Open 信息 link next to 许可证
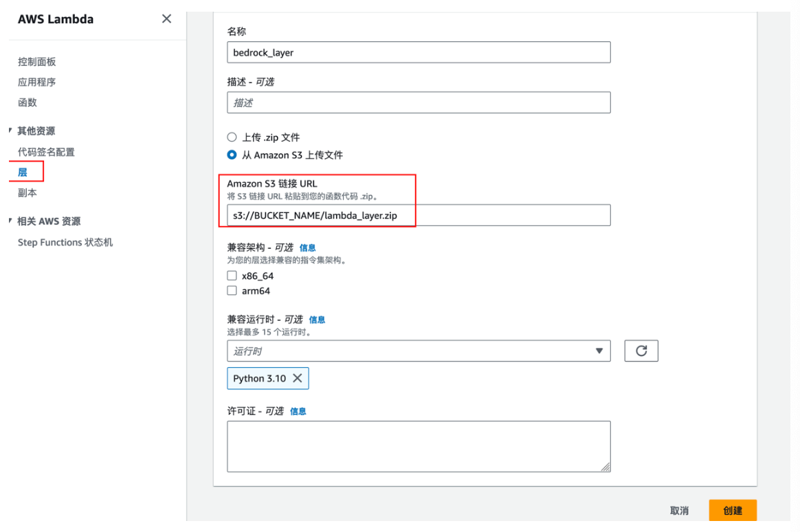 [x=298, y=411]
